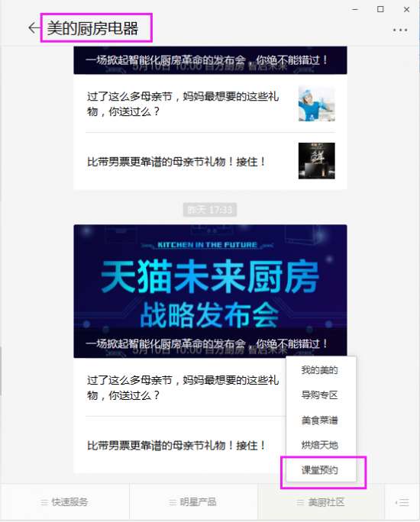Open the dark 鲜 product thumbnail
This screenshot has width=420, height=522.
coord(316,161)
